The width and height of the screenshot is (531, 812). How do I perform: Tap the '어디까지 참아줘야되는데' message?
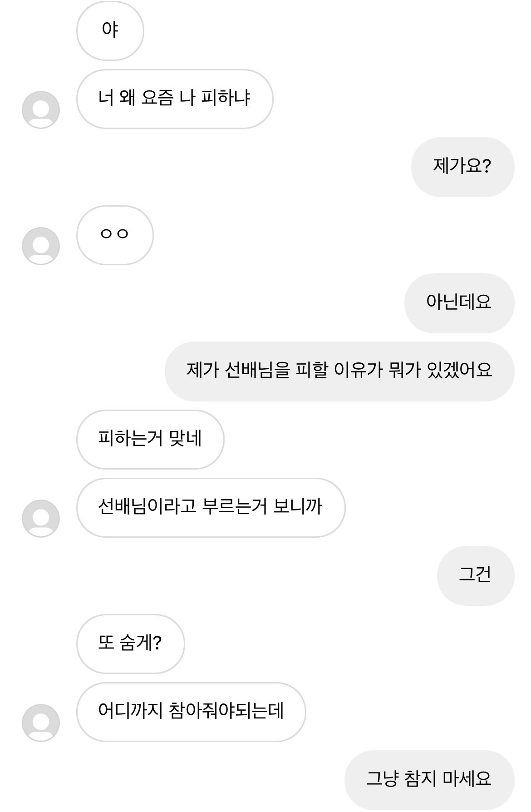(191, 712)
